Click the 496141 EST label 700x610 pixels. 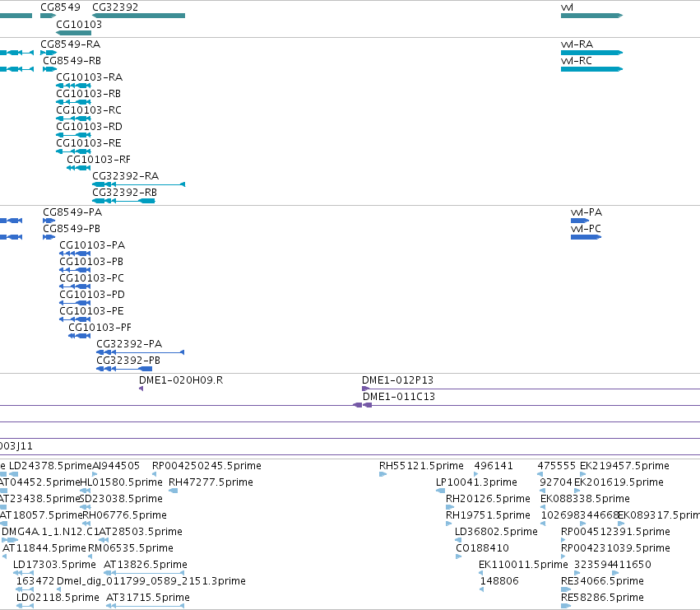click(494, 466)
